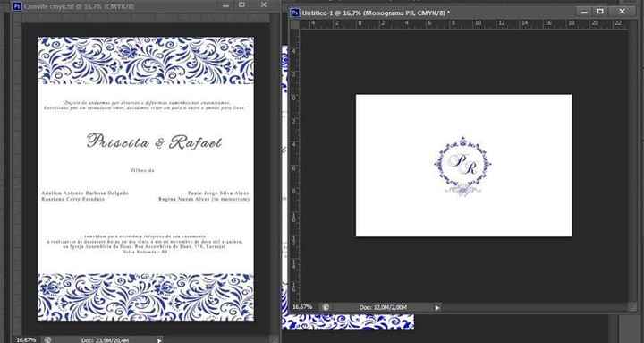Image resolution: width=644 pixels, height=343 pixels.
Task: Minimize the Untitled-1 document window
Action: [x=584, y=12]
